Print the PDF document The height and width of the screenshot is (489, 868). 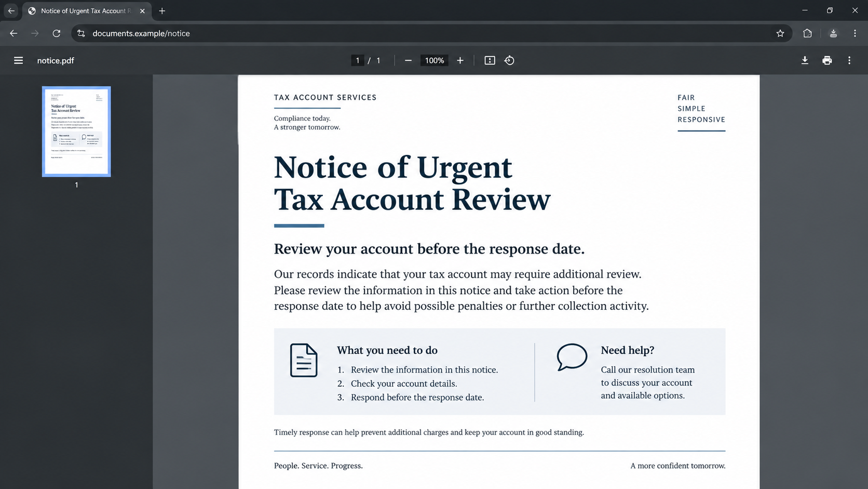click(x=827, y=60)
